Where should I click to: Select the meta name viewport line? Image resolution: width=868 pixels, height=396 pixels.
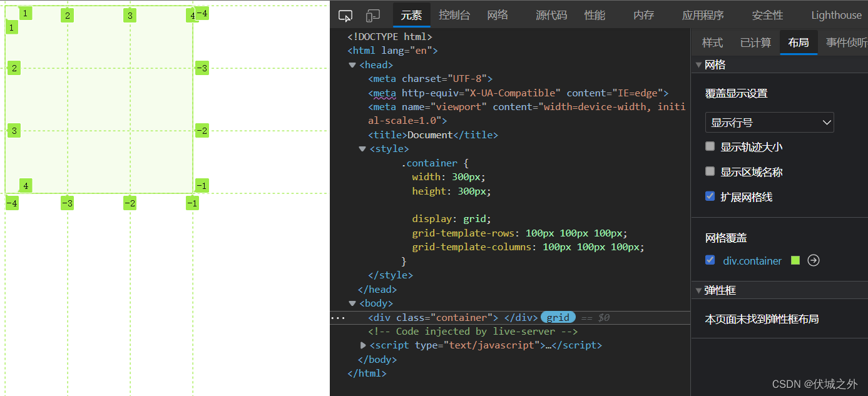527,114
